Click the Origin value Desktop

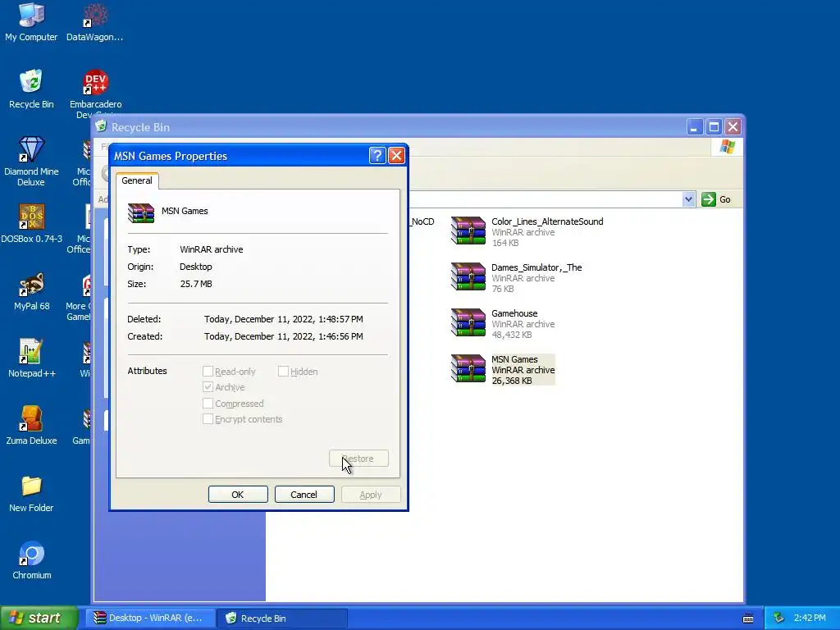click(x=196, y=267)
